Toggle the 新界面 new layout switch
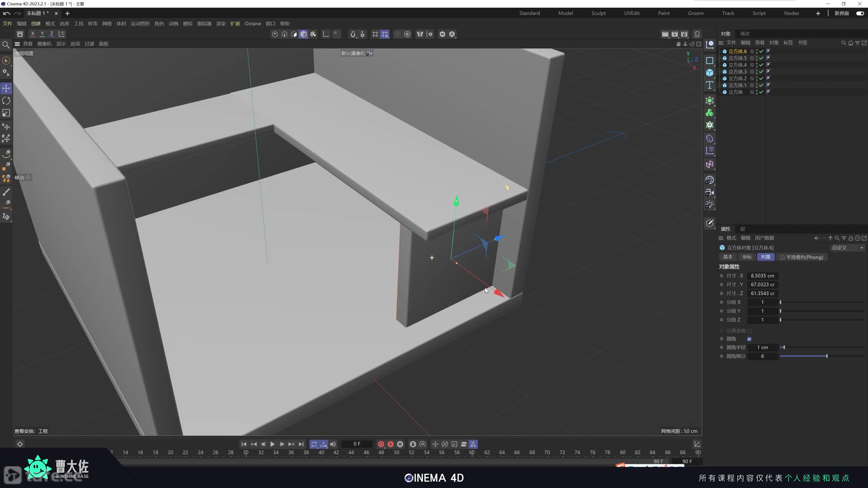 (860, 13)
